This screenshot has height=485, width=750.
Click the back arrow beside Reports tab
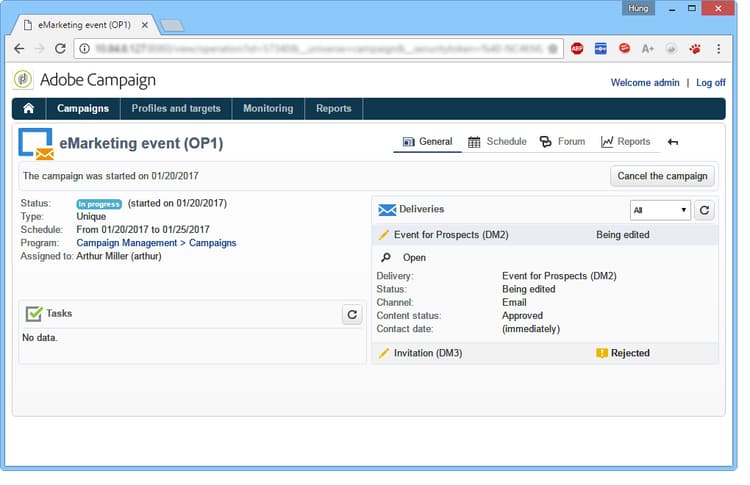(x=673, y=142)
